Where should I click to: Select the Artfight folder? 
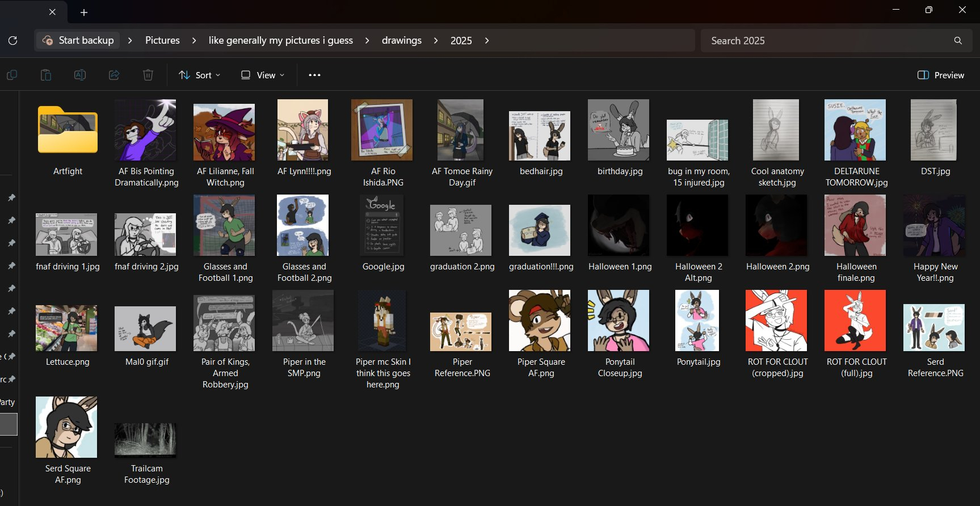[x=68, y=130]
